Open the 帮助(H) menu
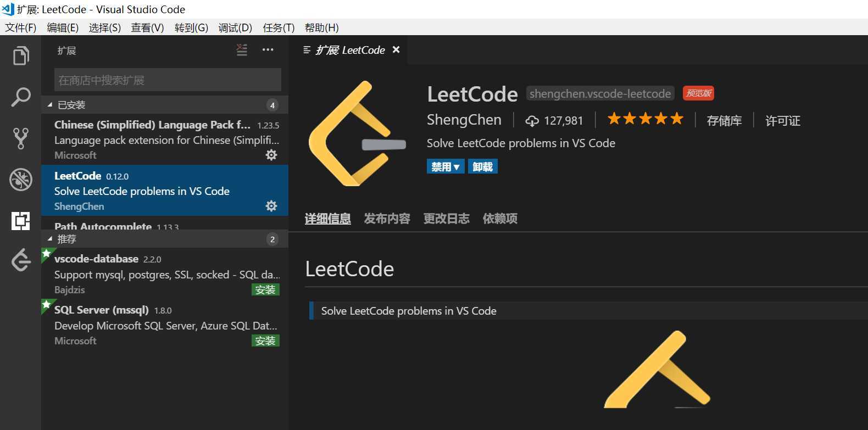 coord(321,27)
